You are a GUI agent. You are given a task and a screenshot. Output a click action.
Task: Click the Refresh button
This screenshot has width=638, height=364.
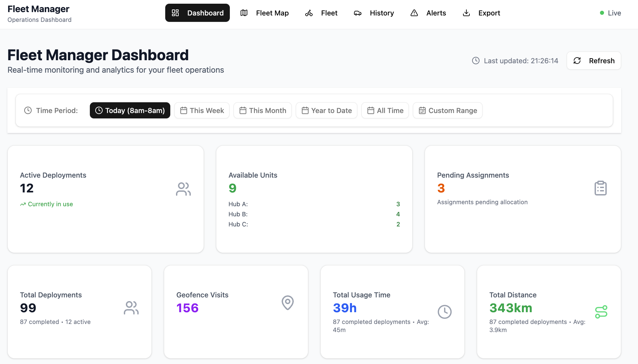pyautogui.click(x=594, y=61)
